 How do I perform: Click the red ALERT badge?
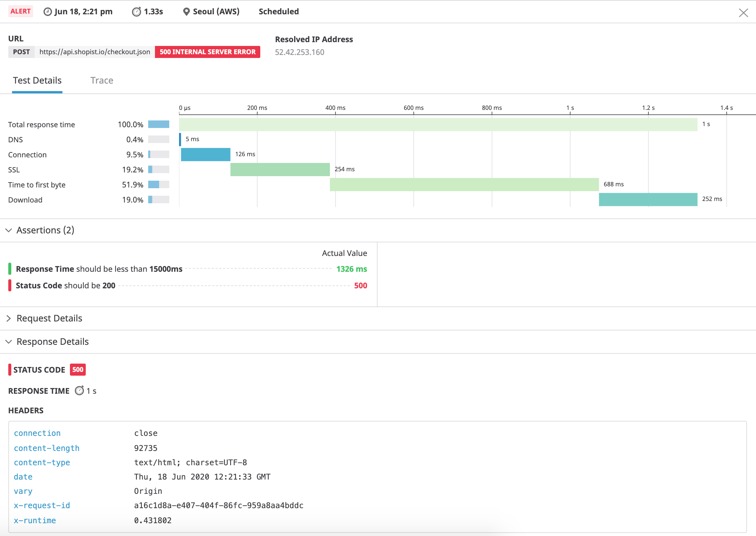point(21,11)
